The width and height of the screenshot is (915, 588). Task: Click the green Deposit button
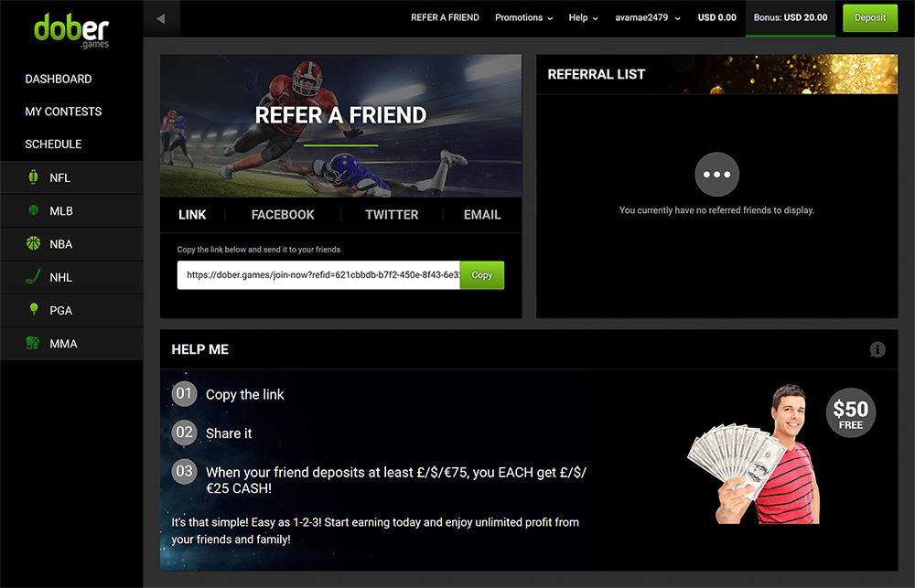tap(870, 17)
